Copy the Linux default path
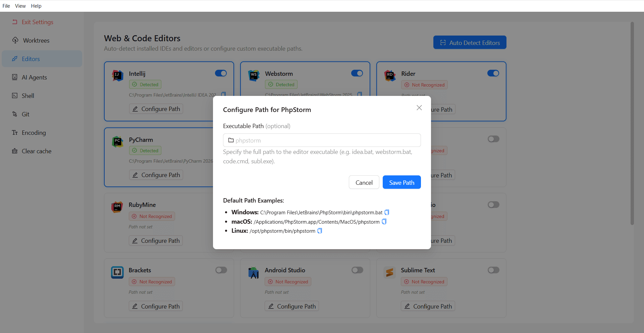This screenshot has width=644, height=333. coord(320,231)
